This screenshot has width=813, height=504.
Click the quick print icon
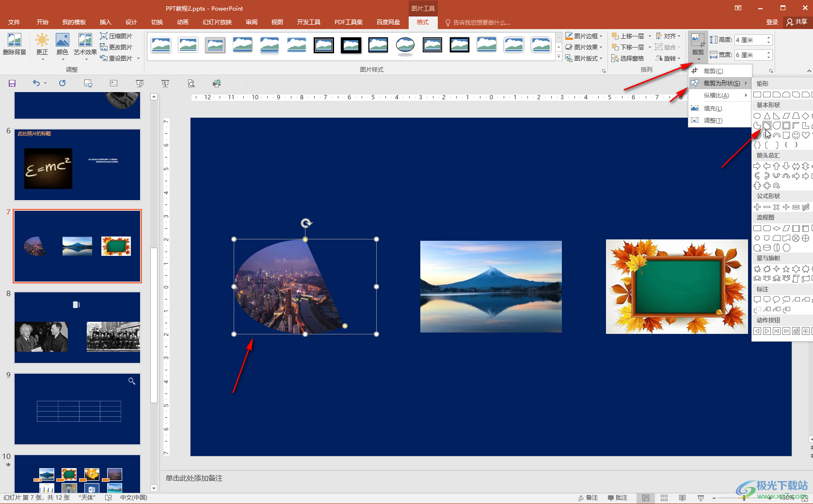[217, 83]
